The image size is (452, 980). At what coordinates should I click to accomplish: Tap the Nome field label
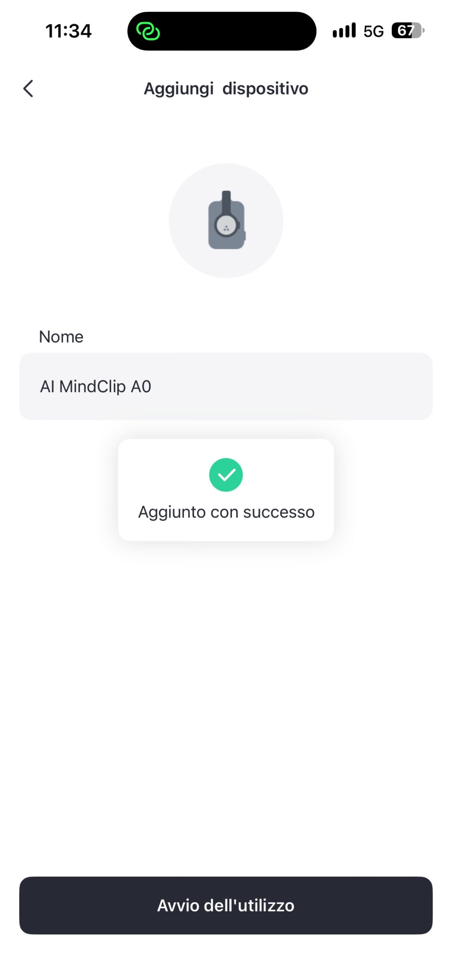pyautogui.click(x=61, y=337)
